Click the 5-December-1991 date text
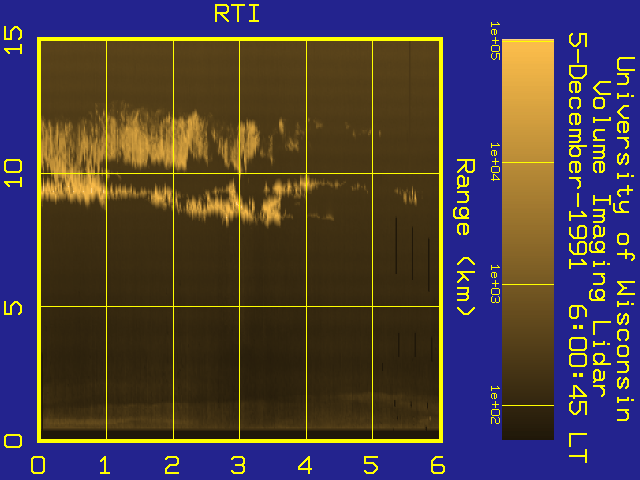This screenshot has height=480, width=640. click(x=578, y=151)
